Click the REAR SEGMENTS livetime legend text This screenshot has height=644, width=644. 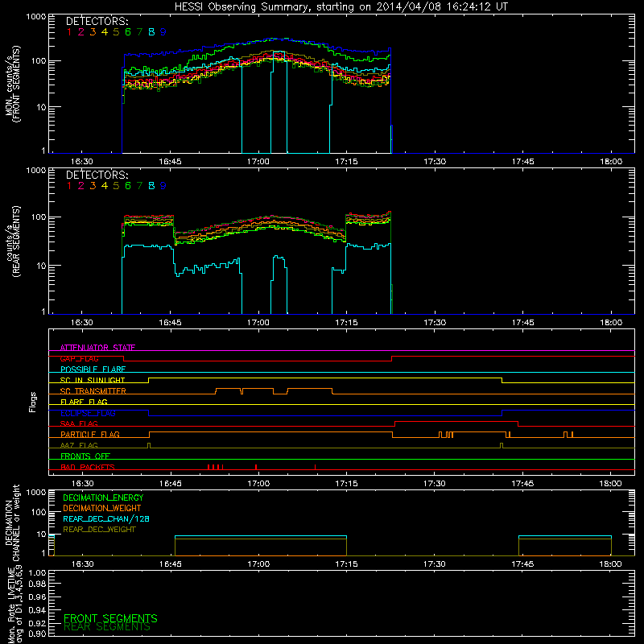pos(107,627)
